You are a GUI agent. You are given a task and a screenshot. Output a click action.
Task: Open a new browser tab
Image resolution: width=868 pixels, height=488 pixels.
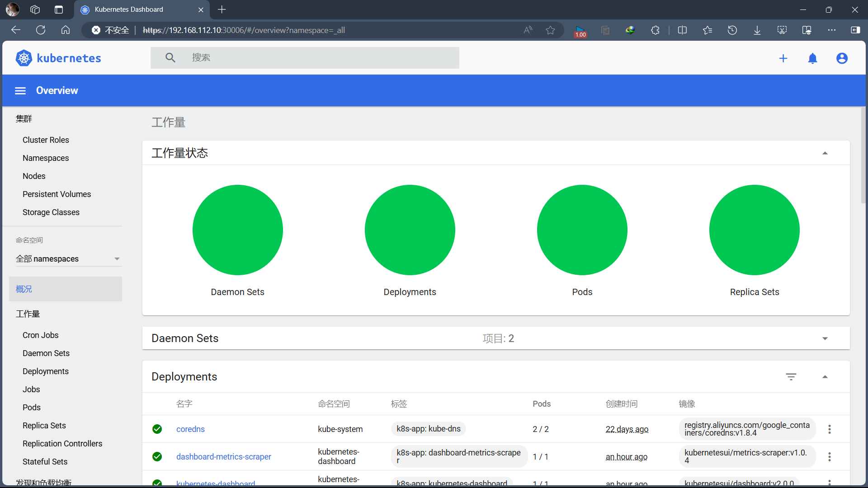coord(222,9)
